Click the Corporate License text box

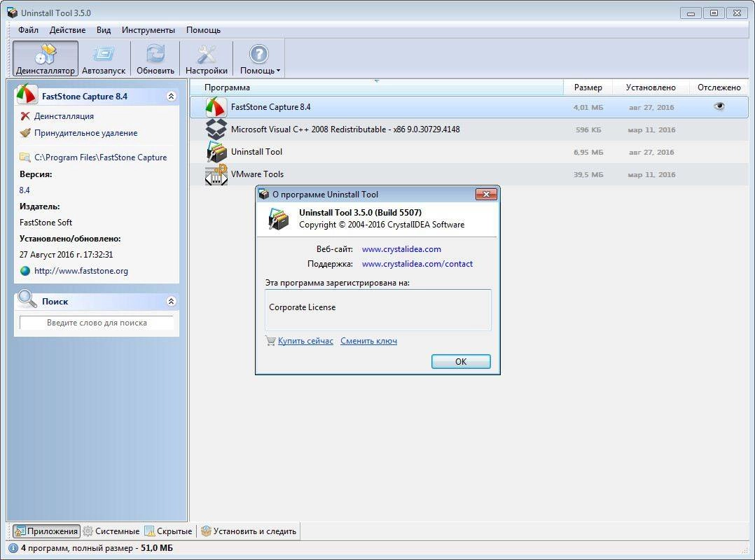[378, 310]
